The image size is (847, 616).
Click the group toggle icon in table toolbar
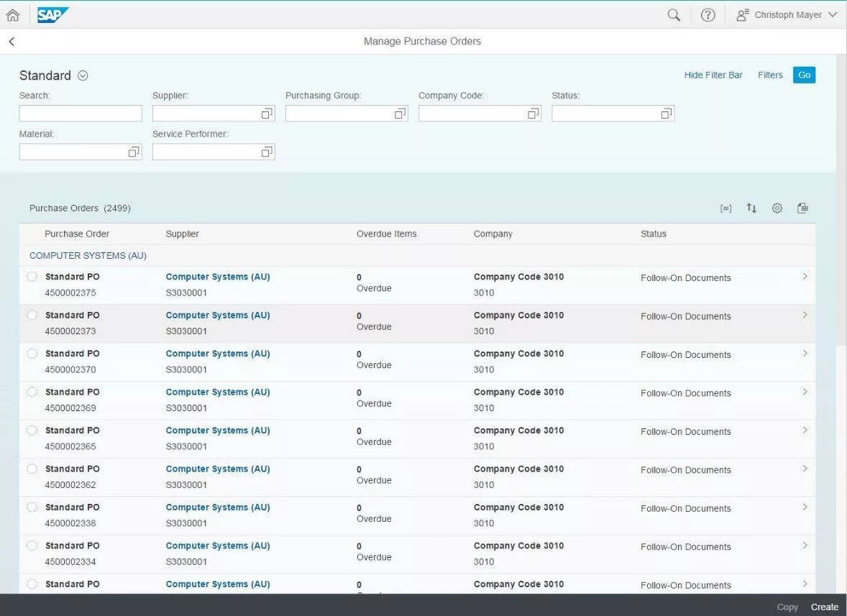(726, 208)
